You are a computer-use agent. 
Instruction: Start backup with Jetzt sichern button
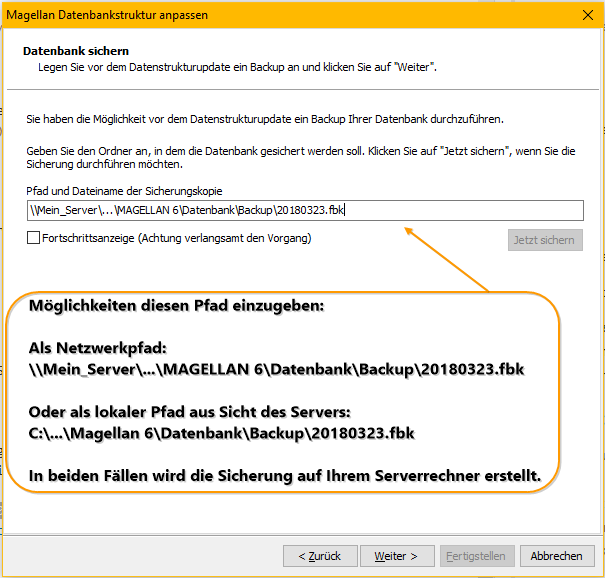click(x=545, y=240)
